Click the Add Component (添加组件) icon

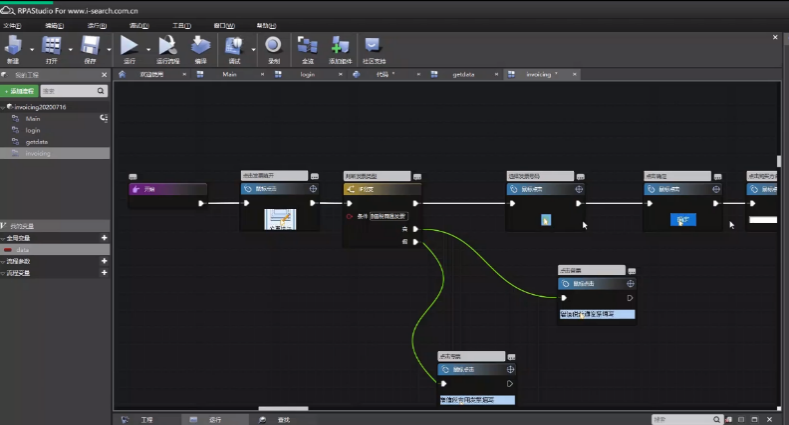(341, 46)
